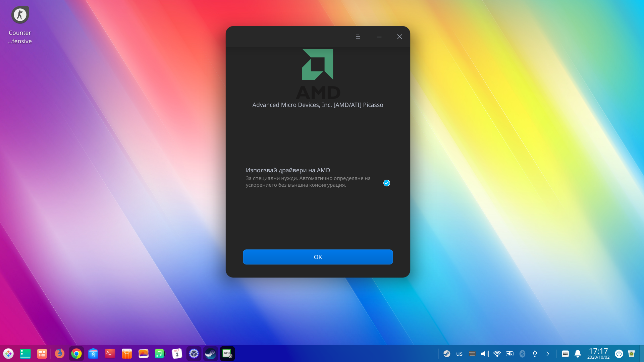The image size is (644, 362).
Task: Open Wi-Fi network settings in tray
Action: click(497, 354)
